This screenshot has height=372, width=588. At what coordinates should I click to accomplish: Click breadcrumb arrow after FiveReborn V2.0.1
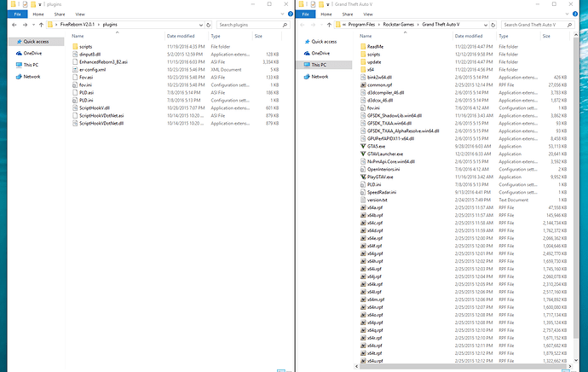coord(100,25)
